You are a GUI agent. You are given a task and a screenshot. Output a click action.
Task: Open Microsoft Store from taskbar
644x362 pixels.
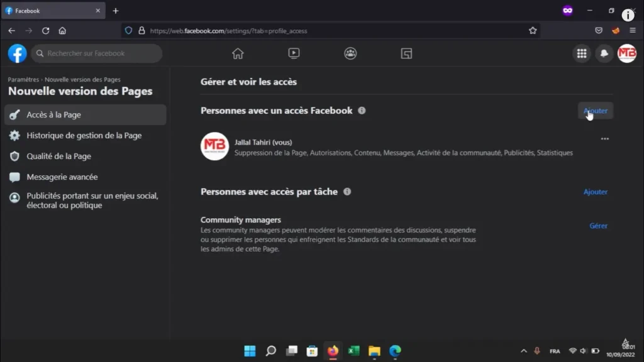pos(312,351)
